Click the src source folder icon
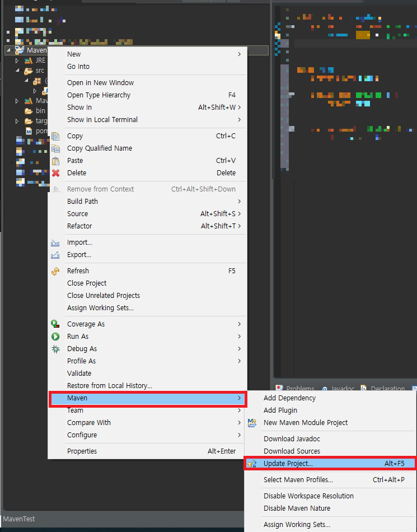The image size is (417, 532). tap(29, 71)
